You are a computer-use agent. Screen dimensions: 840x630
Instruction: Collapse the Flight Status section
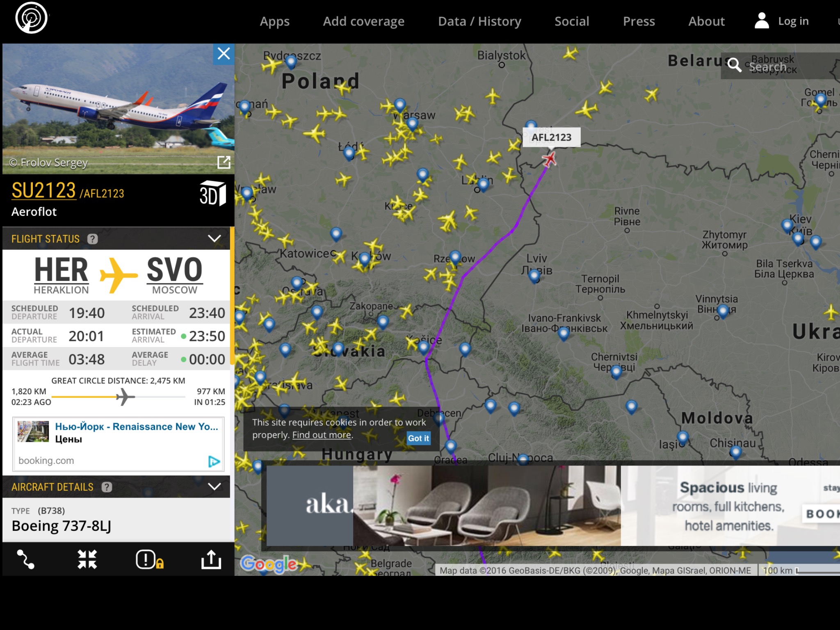point(215,239)
